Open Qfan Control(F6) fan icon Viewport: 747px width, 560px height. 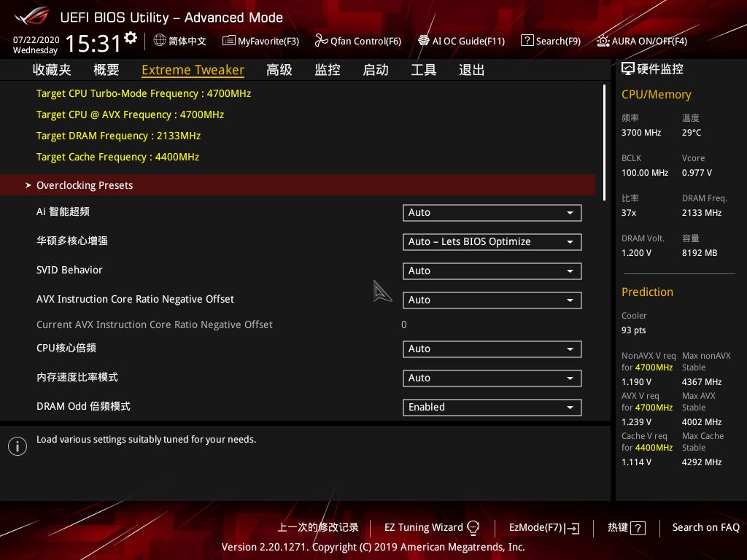[x=321, y=41]
